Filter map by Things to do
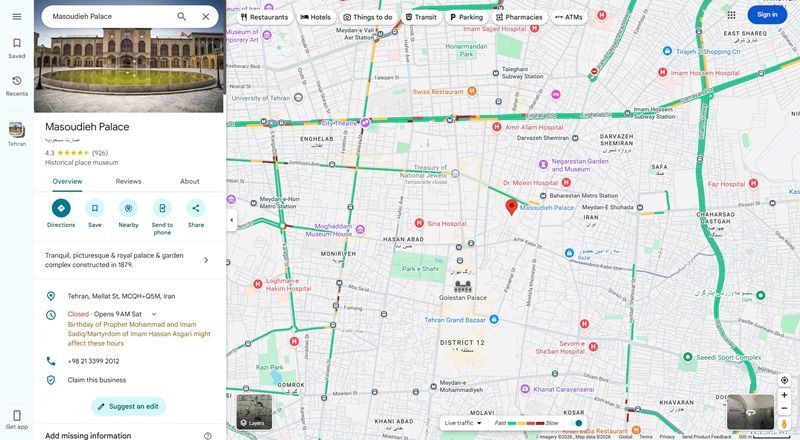The height and width of the screenshot is (440, 800). click(368, 17)
